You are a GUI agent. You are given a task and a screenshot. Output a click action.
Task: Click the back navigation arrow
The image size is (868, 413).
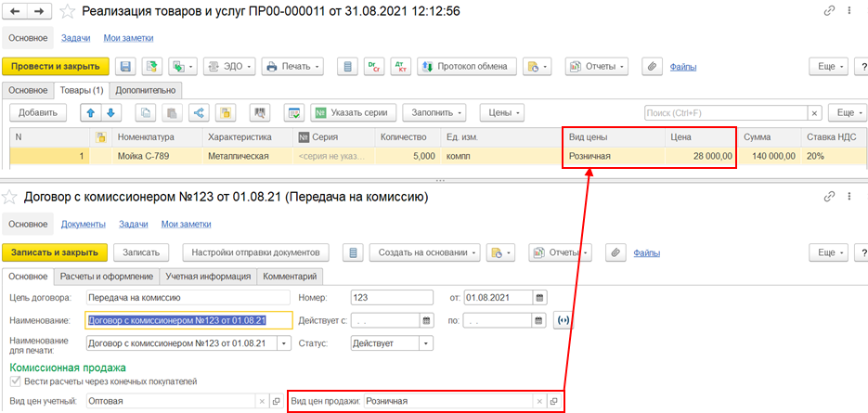tap(15, 11)
